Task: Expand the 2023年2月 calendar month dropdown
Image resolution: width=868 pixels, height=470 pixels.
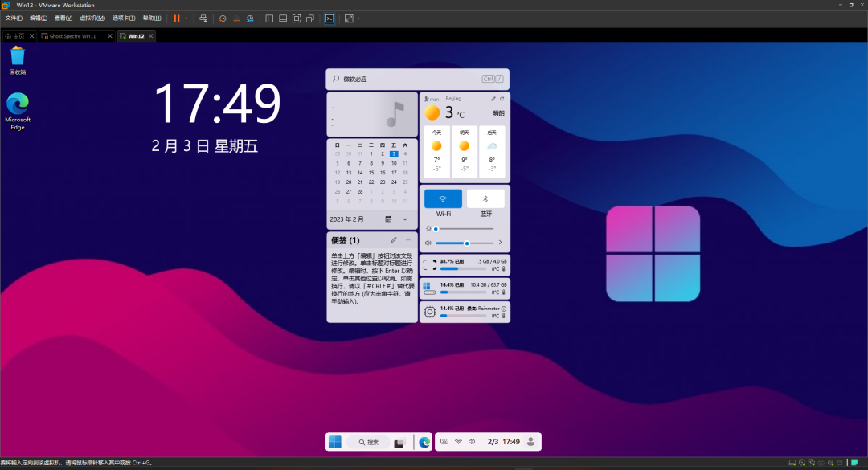Action: [x=405, y=219]
